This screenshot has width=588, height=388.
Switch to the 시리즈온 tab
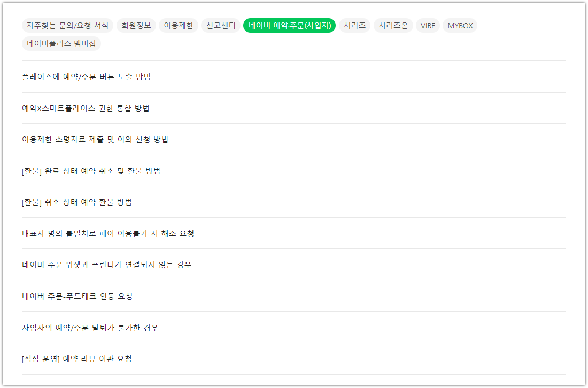[x=393, y=26]
